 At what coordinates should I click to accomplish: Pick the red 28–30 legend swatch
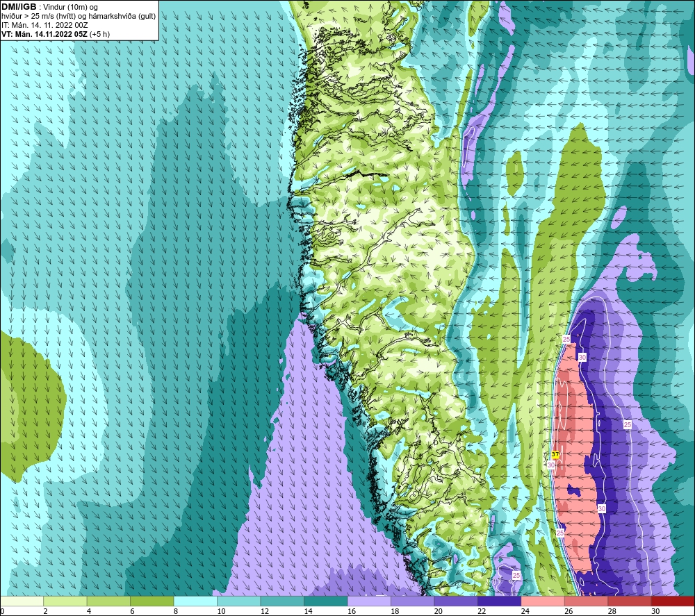point(630,601)
